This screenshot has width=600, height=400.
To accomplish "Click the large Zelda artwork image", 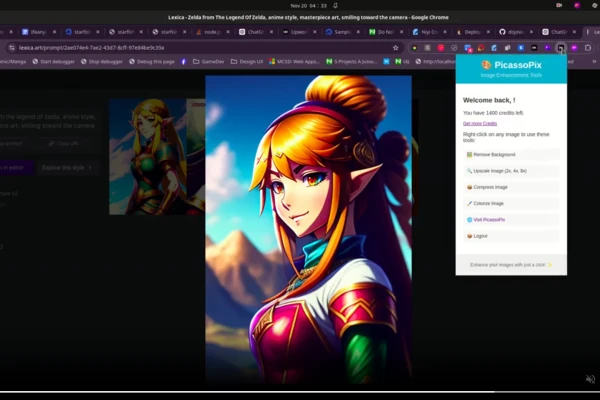I will click(308, 230).
